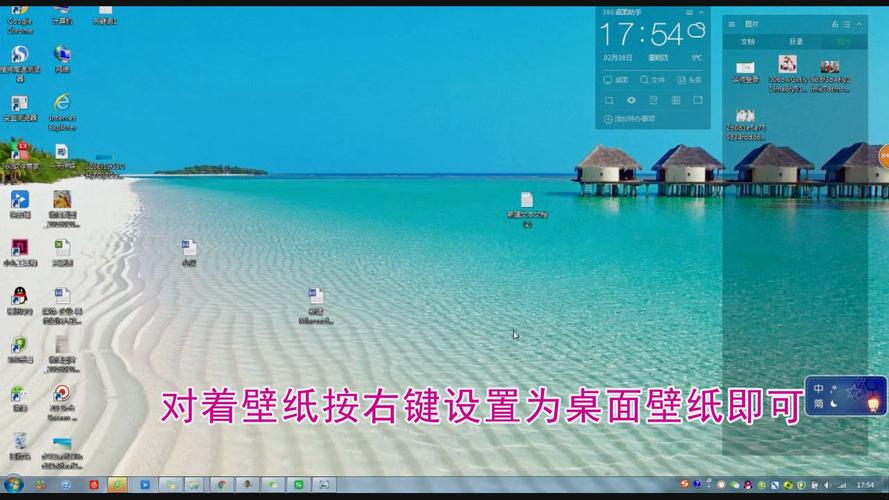Click the lantern icon on IME bar
The width and height of the screenshot is (889, 500).
click(874, 404)
